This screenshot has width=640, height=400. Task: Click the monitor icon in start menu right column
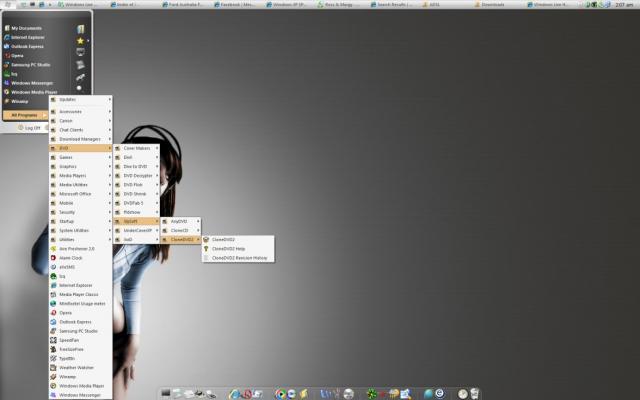80,52
